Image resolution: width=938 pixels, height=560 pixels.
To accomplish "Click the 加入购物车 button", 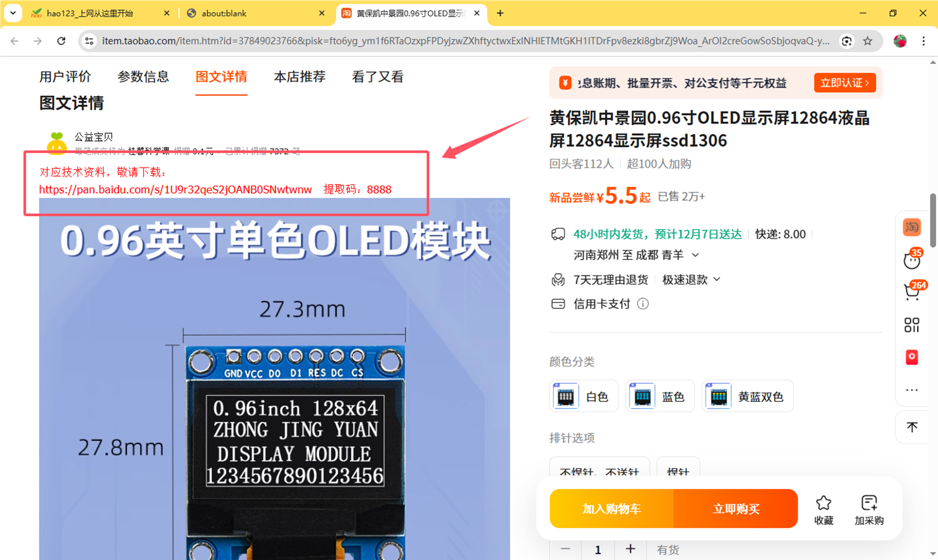I will 612,509.
